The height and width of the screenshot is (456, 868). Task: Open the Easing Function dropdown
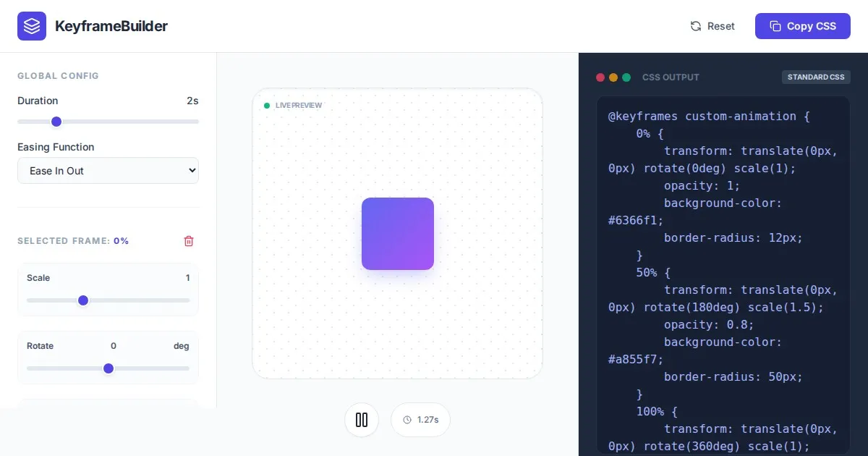108,171
